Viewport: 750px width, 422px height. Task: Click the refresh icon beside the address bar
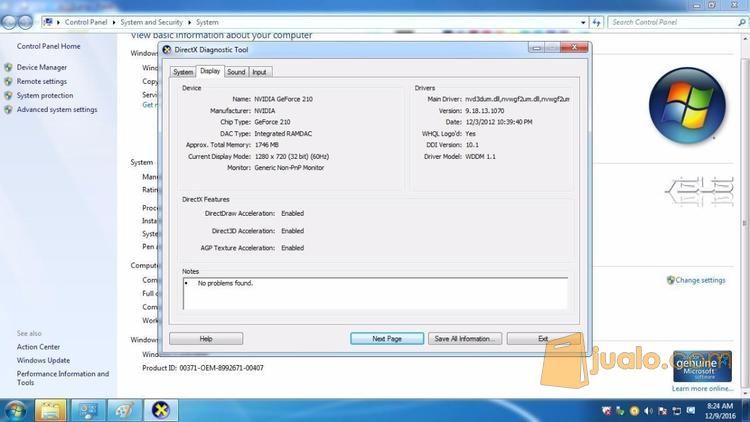pos(597,22)
